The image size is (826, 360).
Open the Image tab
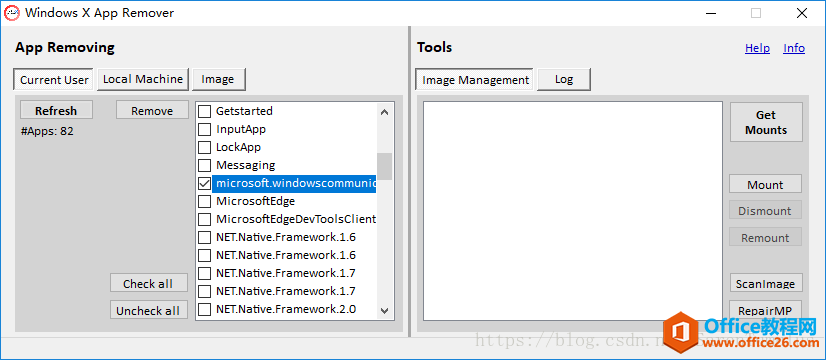pos(218,80)
